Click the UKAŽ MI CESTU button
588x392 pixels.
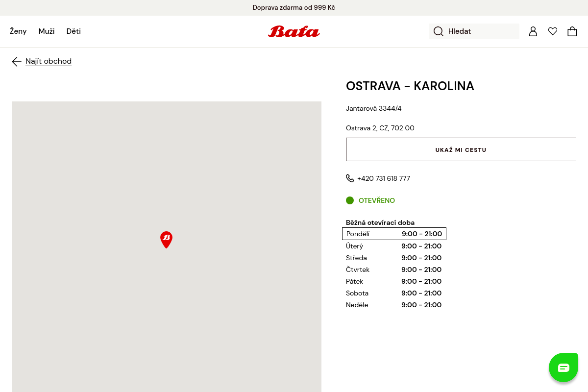coord(461,149)
